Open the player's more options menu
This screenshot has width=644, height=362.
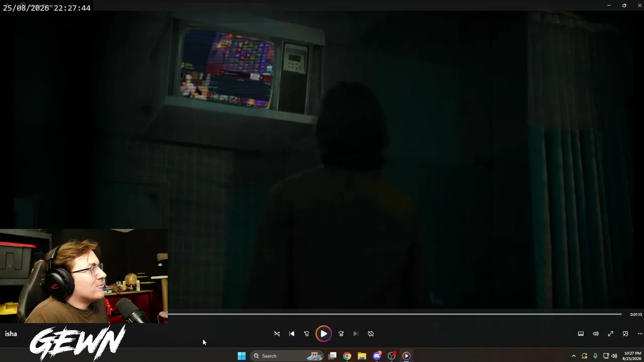point(640,333)
